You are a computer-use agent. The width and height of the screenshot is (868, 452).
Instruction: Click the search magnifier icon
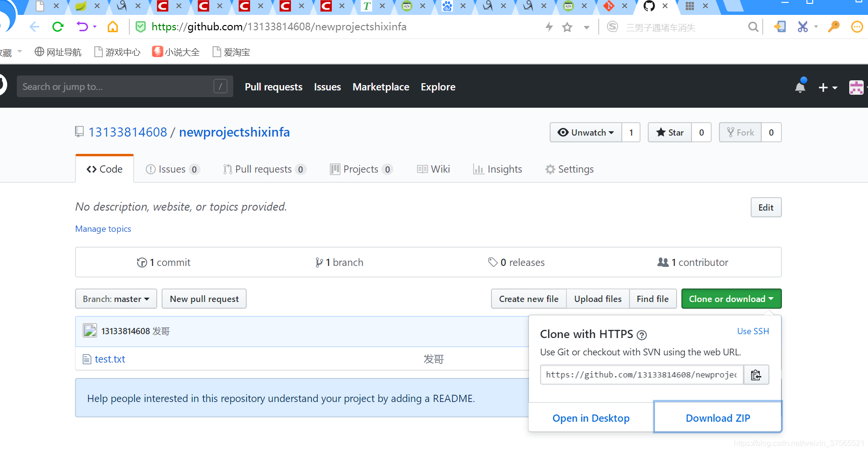(x=753, y=27)
